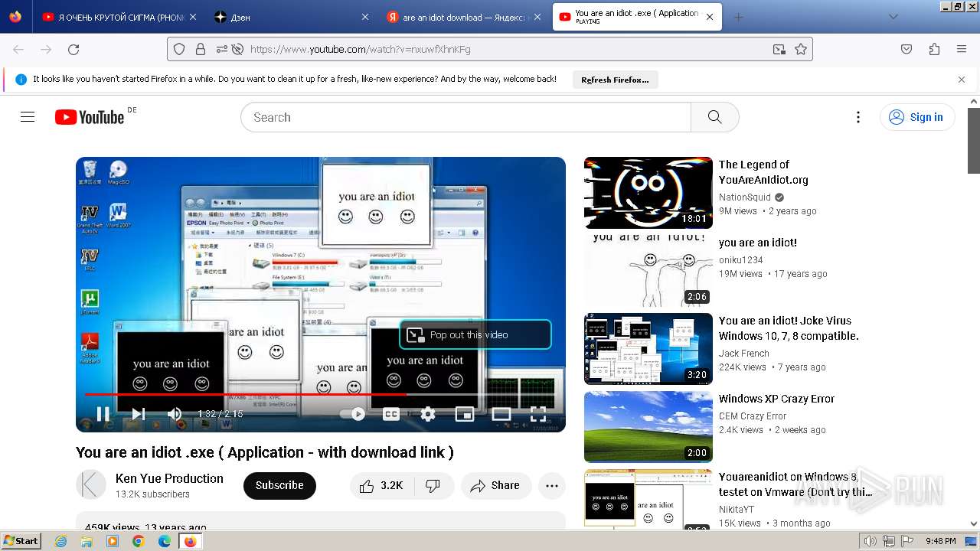Click the URL address field

tap(490, 49)
